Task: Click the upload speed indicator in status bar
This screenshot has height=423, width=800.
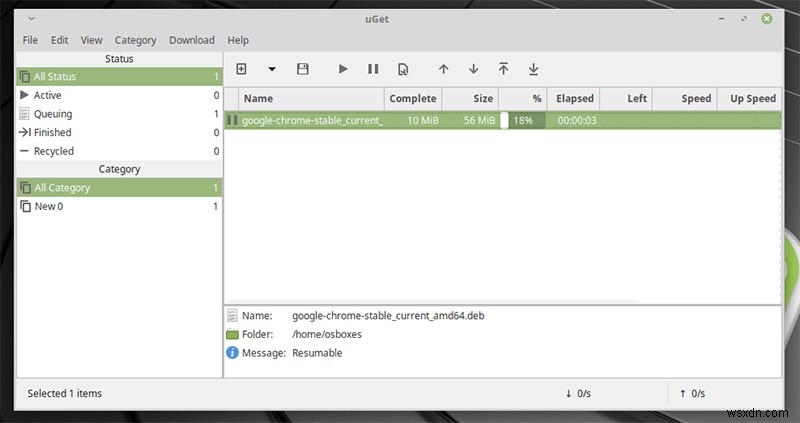Action: coord(692,393)
